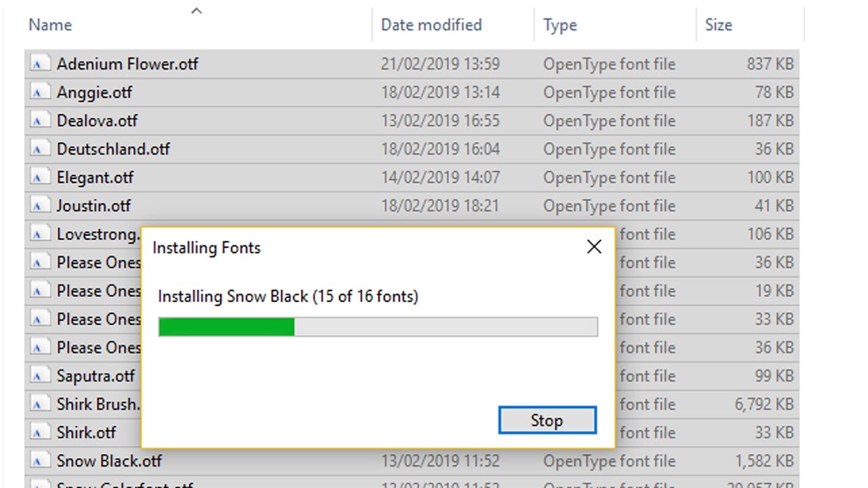
Task: Sort files by the Size column header
Action: pos(719,25)
